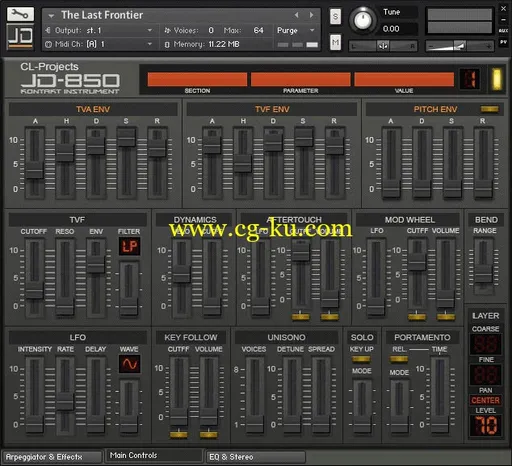Adjust the Solo mode slider

362,424
